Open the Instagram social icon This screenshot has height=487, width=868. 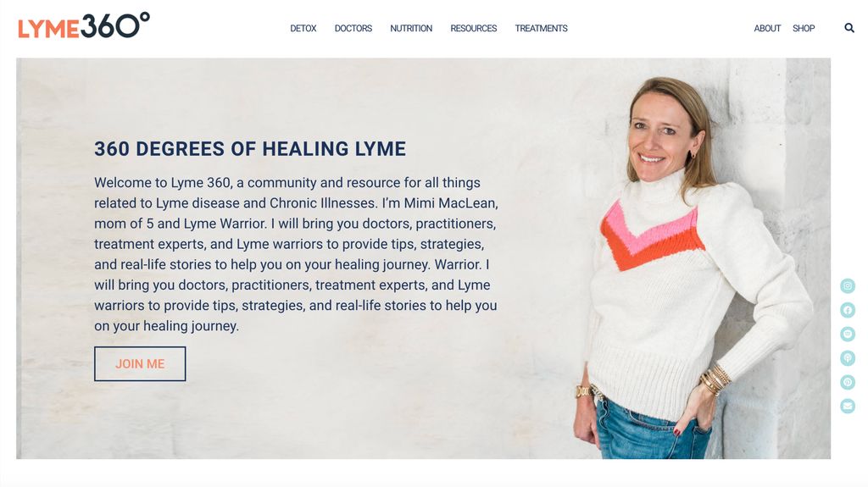pos(848,285)
